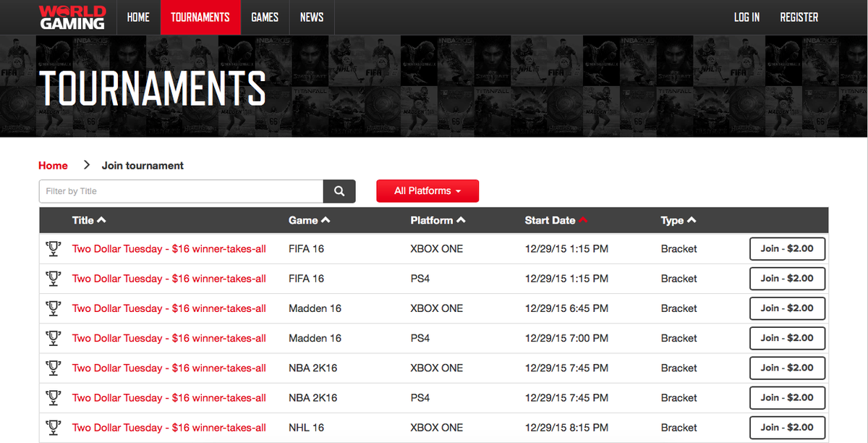
Task: Sort tournaments by Platform column
Action: click(x=438, y=220)
